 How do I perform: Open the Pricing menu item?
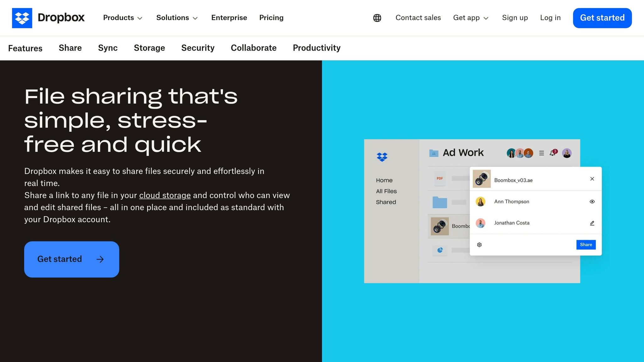pyautogui.click(x=271, y=18)
